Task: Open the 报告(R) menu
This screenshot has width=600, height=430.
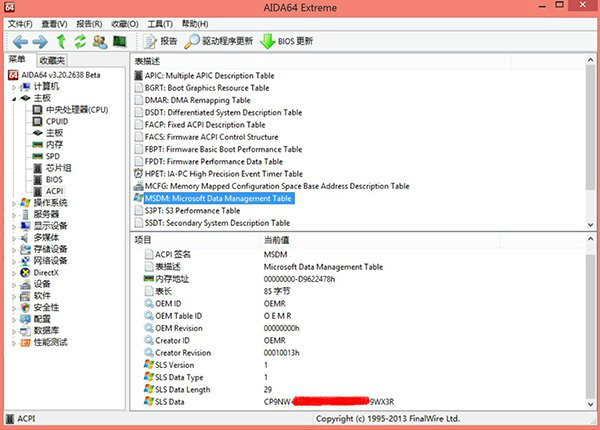Action: point(89,24)
